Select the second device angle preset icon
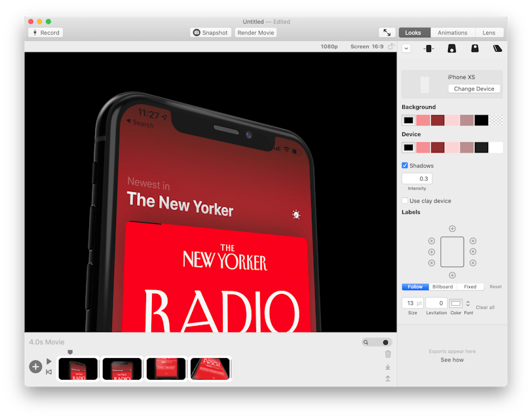The image size is (532, 419). click(451, 48)
